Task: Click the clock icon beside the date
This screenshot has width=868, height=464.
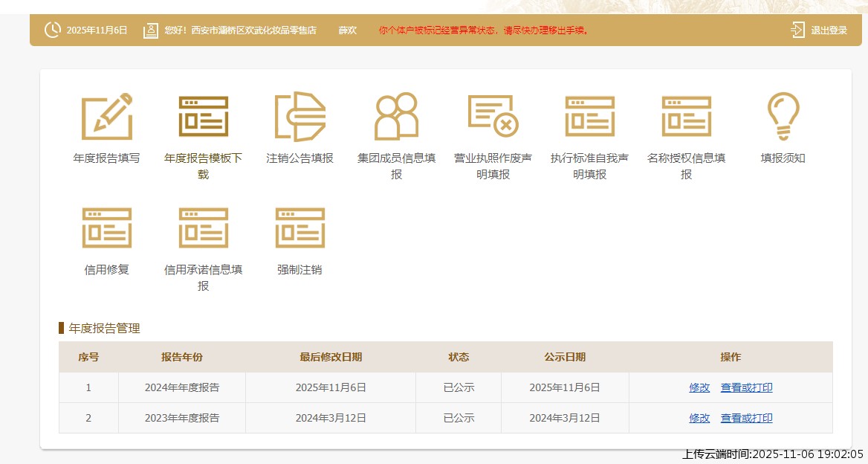Action: pos(52,30)
